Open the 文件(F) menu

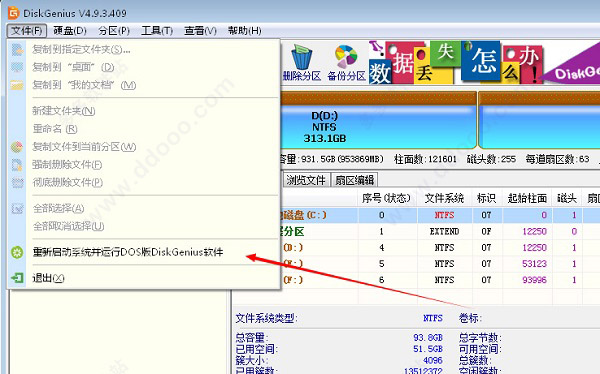tap(26, 31)
